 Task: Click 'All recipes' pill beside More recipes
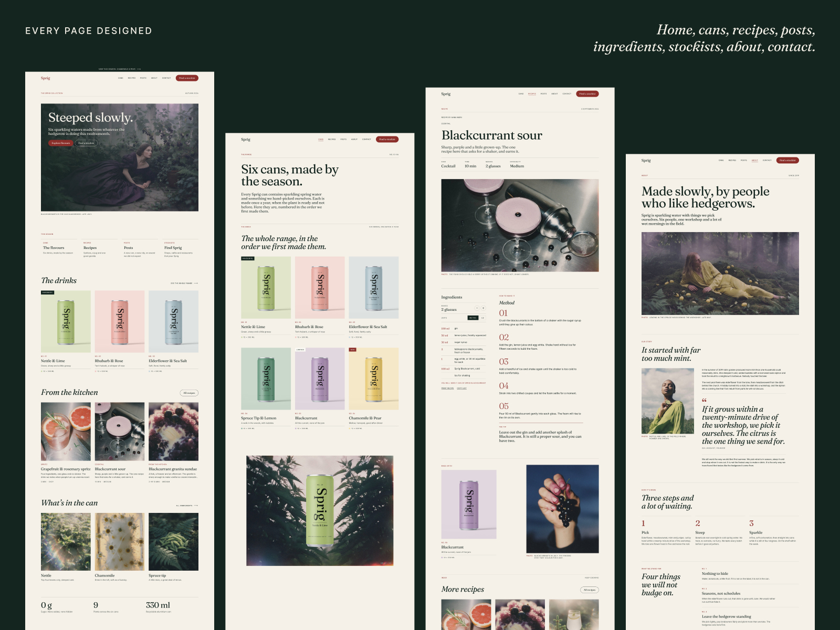tap(590, 590)
